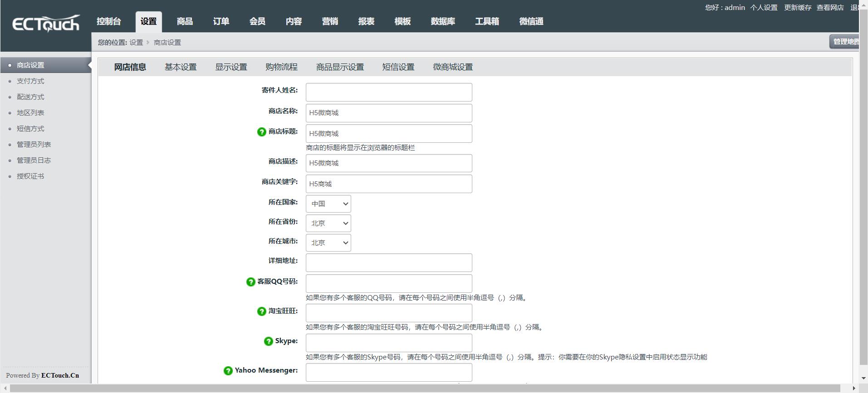The image size is (868, 393).
Task: Open the 内容 top menu
Action: 294,21
